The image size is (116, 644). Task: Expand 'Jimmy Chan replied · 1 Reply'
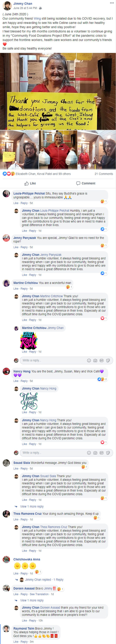(x=44, y=579)
